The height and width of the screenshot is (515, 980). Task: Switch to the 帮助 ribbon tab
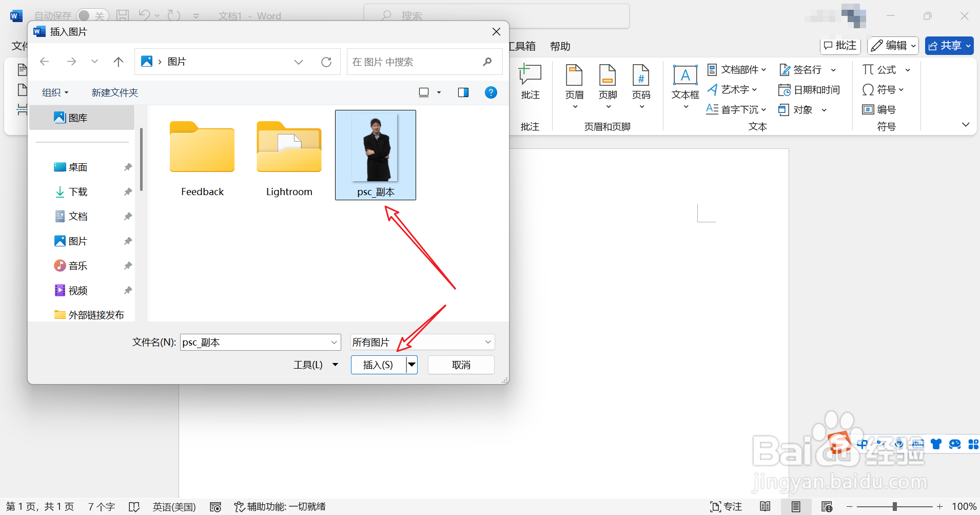[560, 46]
